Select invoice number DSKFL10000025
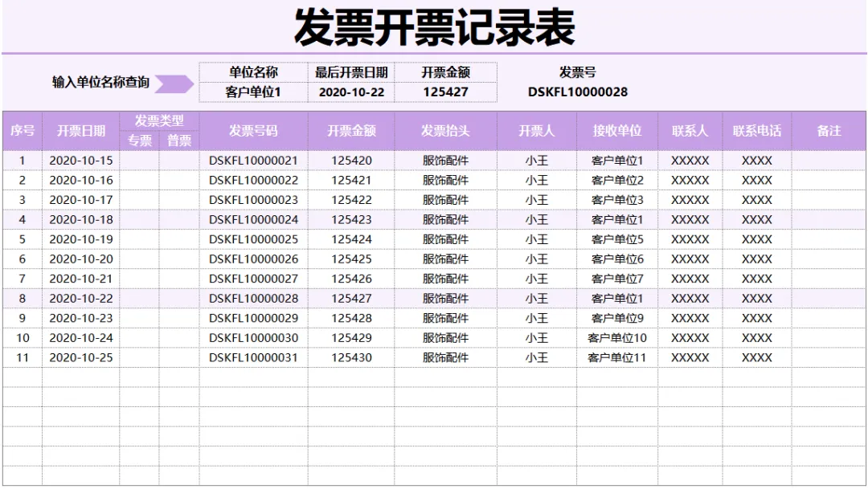 pyautogui.click(x=253, y=239)
